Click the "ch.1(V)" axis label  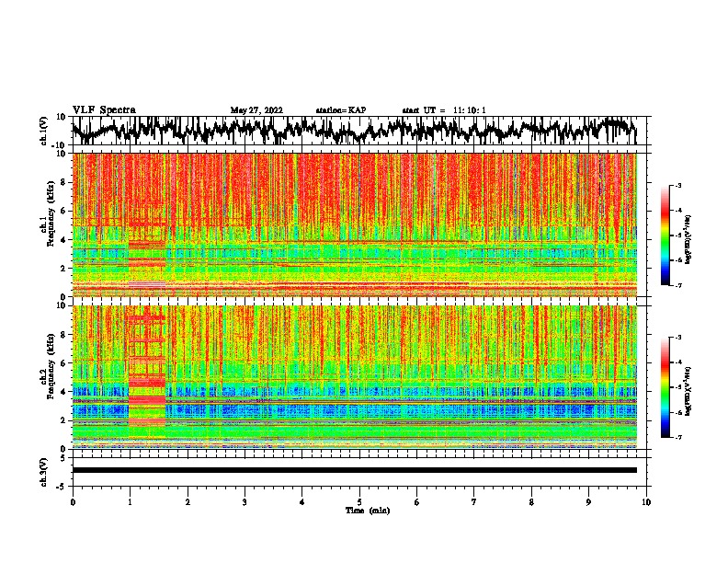point(42,132)
